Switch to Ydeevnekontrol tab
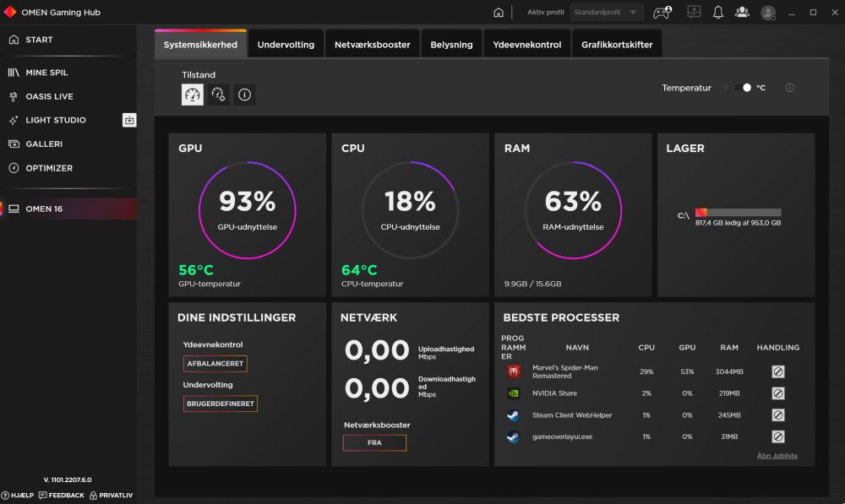The width and height of the screenshot is (845, 504). click(x=527, y=45)
